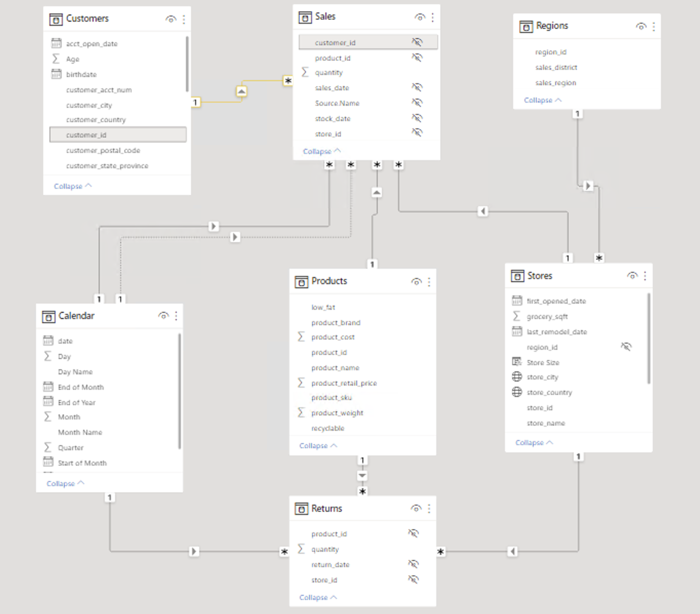This screenshot has width=700, height=614.
Task: Toggle visibility eye on Calendar table header
Action: pyautogui.click(x=163, y=315)
